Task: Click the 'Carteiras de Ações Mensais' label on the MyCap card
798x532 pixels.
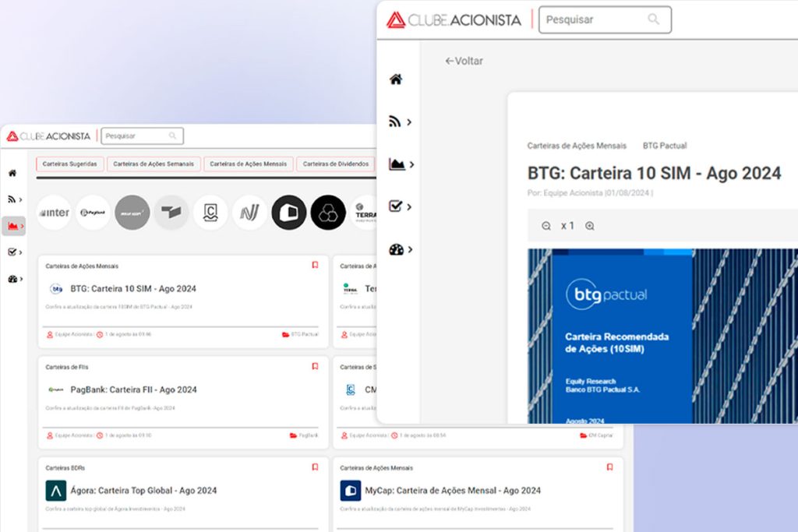Action: (x=376, y=468)
